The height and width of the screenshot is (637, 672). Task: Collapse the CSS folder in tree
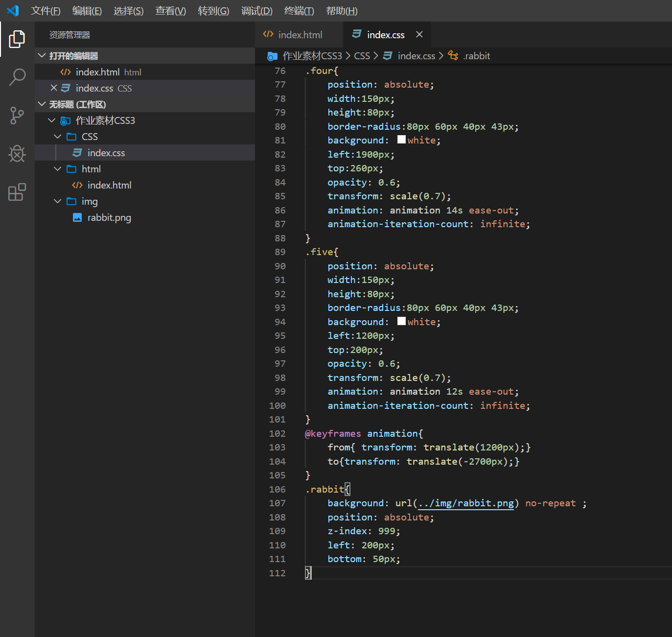pos(58,136)
